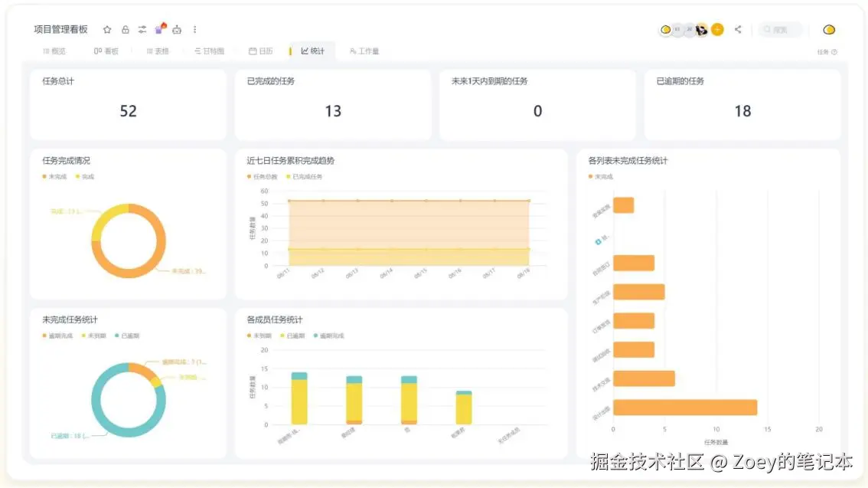Open the purple gift icon with red badge
Viewport: 868px width, 488px height.
tap(160, 29)
